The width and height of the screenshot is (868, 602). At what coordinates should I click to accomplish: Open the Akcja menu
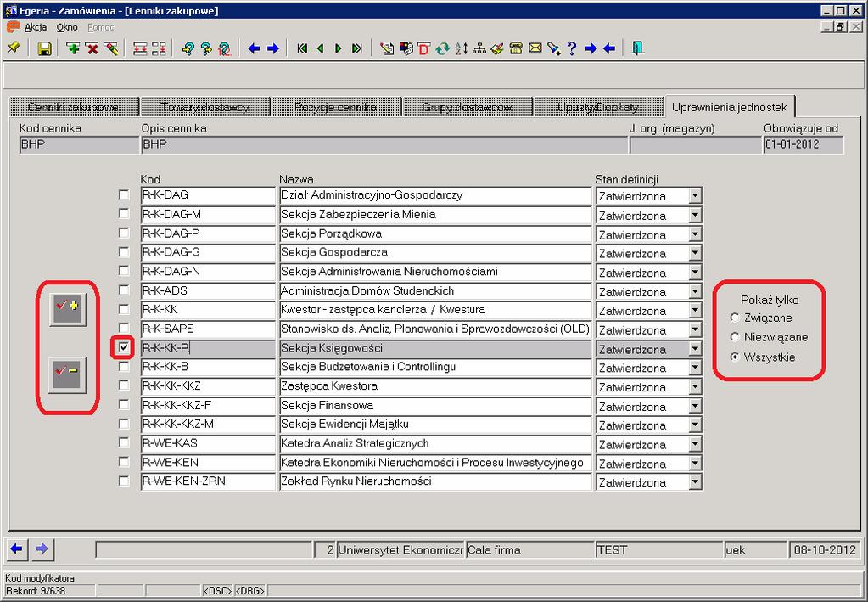(36, 27)
